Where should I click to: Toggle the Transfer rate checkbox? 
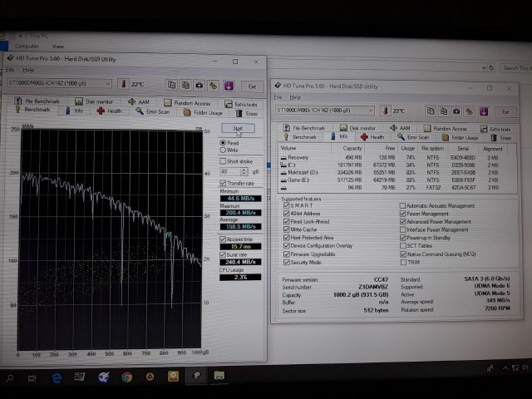tap(223, 183)
